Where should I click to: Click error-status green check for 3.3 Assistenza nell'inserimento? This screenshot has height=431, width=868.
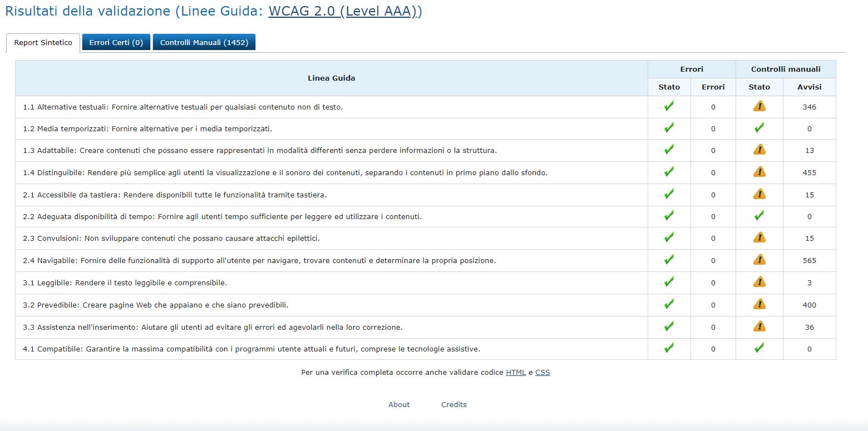click(669, 326)
